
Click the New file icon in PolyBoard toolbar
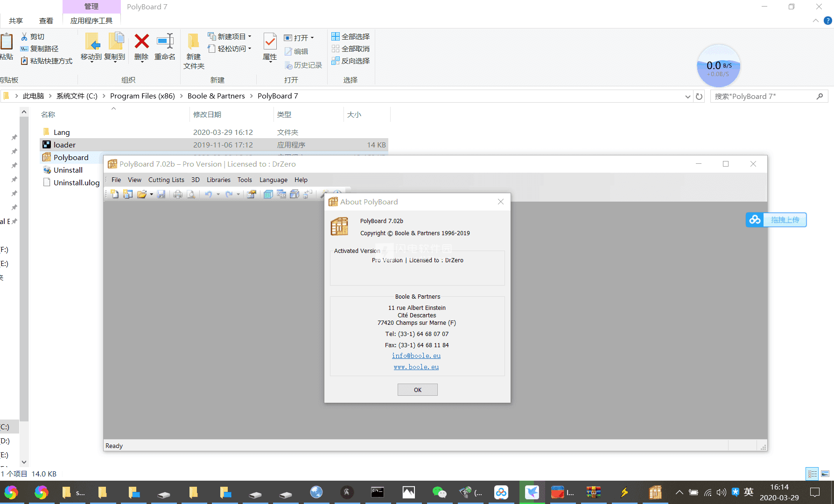pyautogui.click(x=115, y=194)
